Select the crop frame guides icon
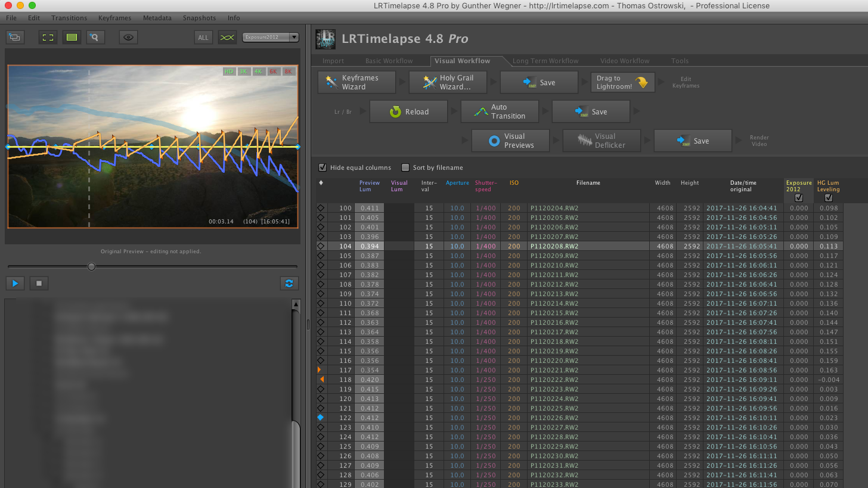The height and width of the screenshot is (488, 868). (48, 37)
